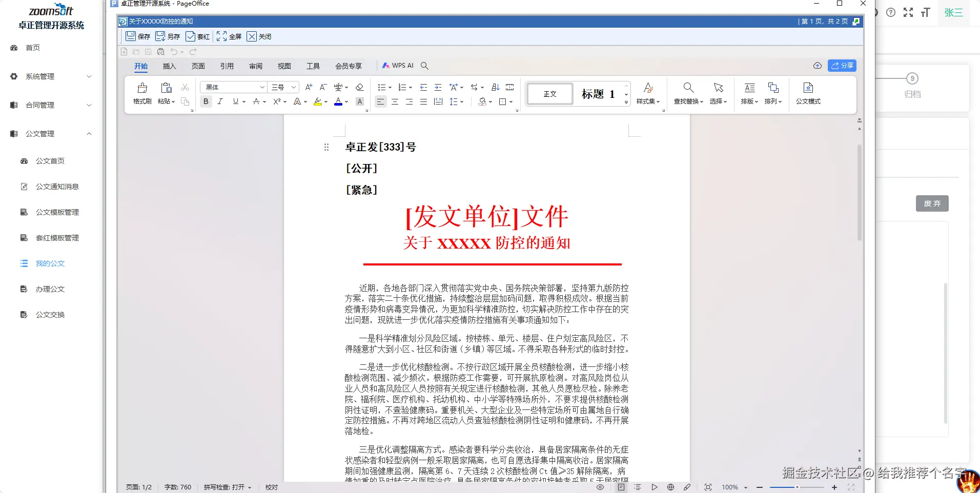Decrease paragraph indent
Image resolution: width=980 pixels, height=493 pixels.
(423, 87)
